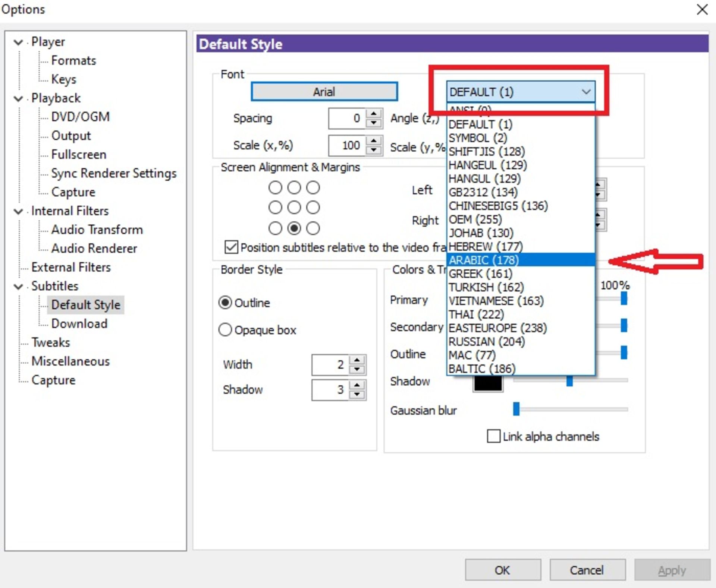Select top-left screen alignment radio button
The height and width of the screenshot is (588, 716).
(275, 187)
